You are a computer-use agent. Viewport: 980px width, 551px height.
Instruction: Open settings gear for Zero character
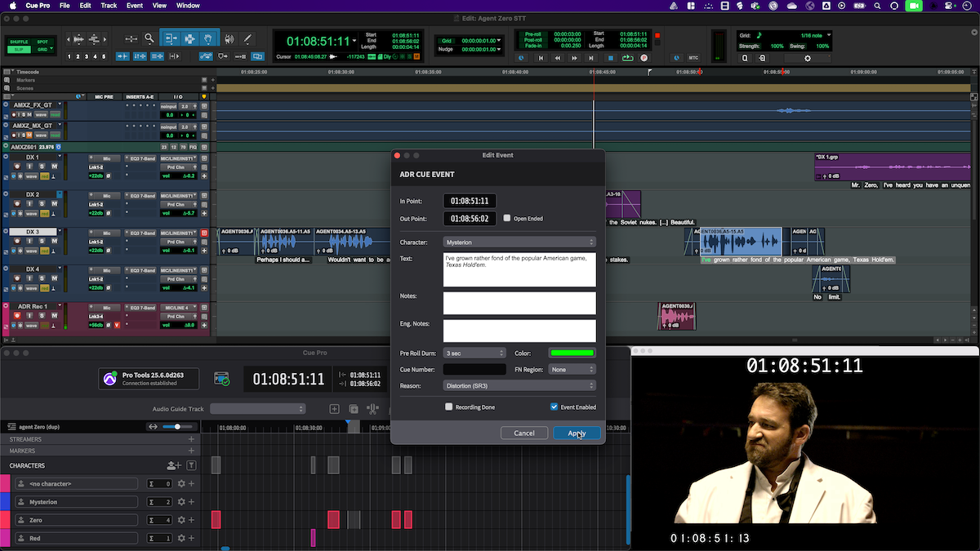181,520
